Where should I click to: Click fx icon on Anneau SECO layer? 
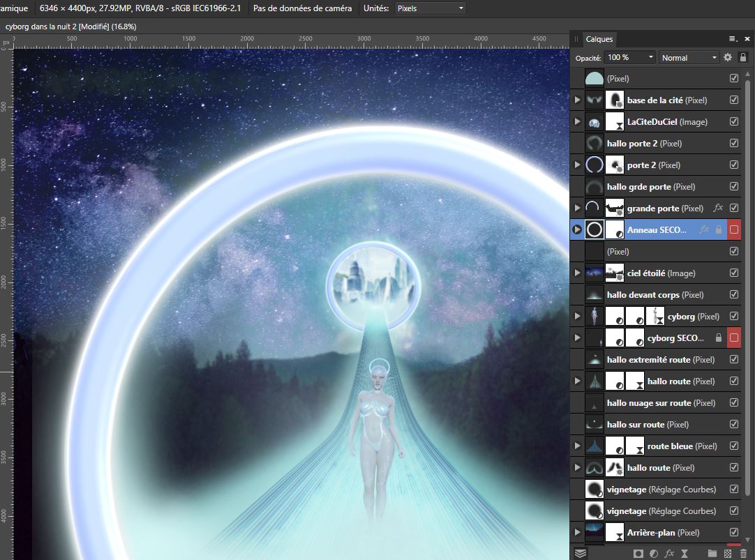[x=705, y=229]
